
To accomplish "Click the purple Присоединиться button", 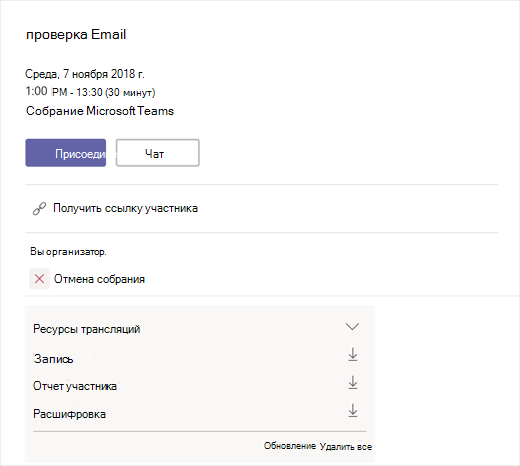I will (x=66, y=153).
